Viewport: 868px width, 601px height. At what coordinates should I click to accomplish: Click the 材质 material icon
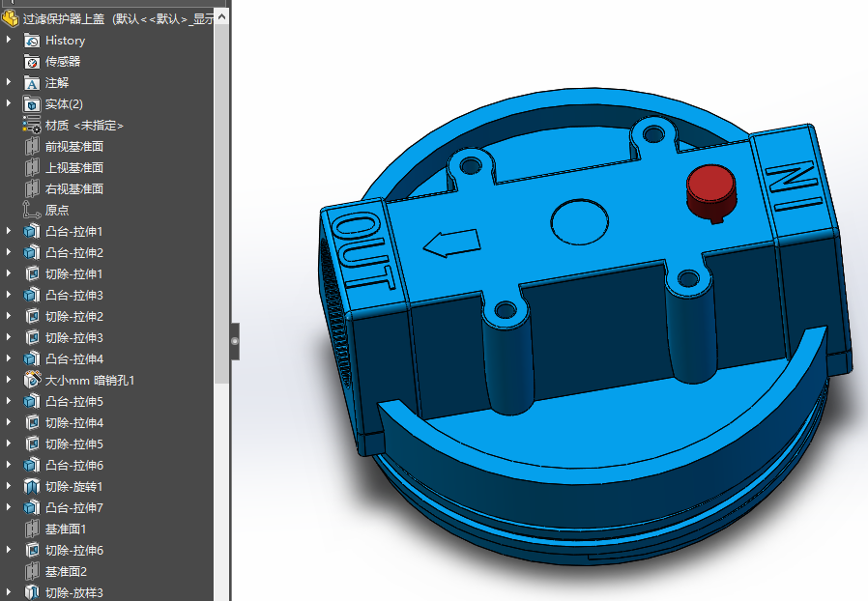coord(32,125)
